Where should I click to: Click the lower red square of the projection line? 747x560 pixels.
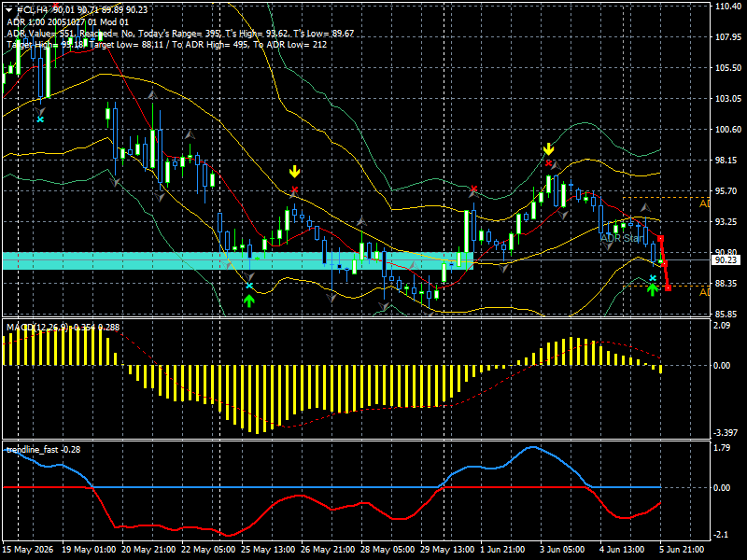click(x=668, y=287)
